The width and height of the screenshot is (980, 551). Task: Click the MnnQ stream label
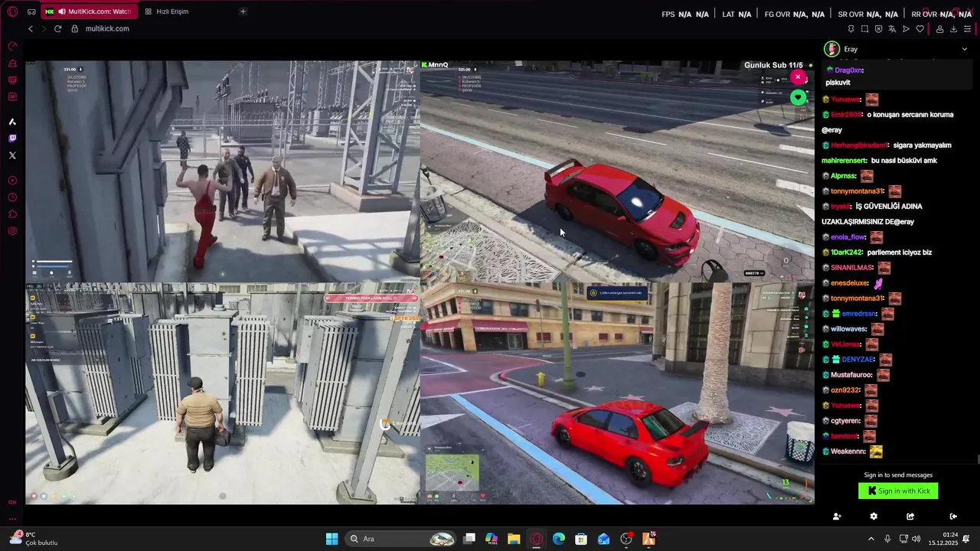[x=435, y=65]
